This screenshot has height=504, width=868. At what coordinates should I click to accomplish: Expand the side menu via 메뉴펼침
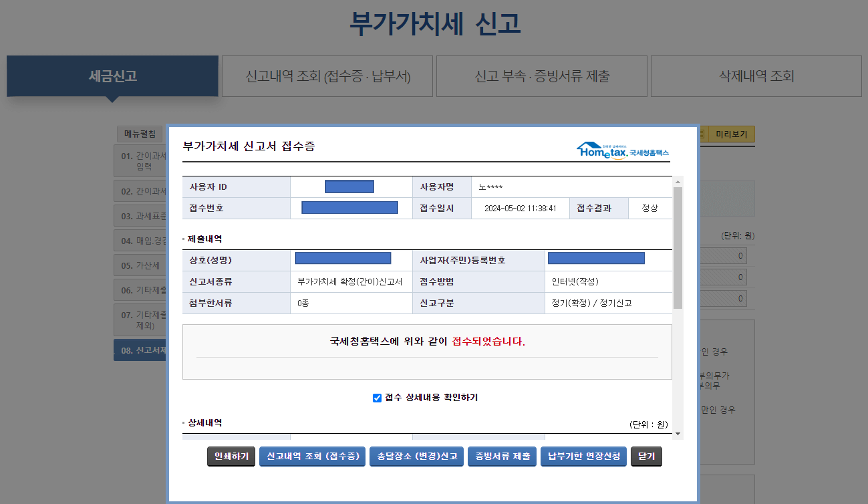[139, 134]
